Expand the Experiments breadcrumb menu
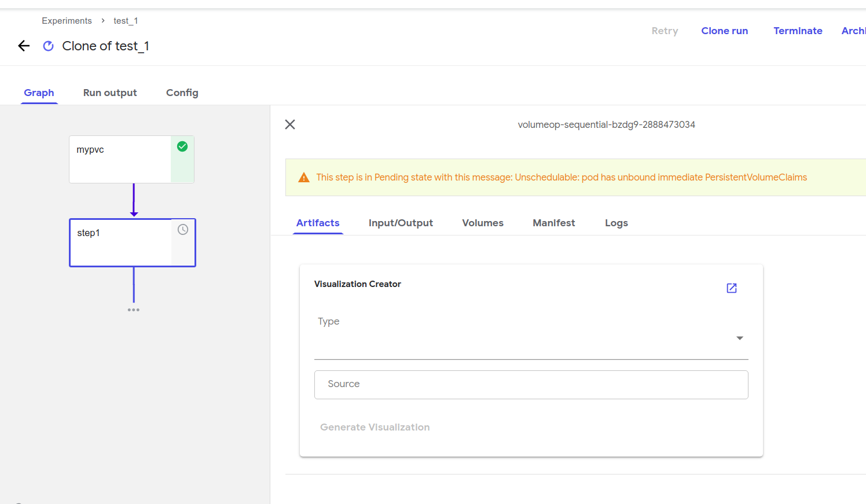866x504 pixels. tap(67, 20)
